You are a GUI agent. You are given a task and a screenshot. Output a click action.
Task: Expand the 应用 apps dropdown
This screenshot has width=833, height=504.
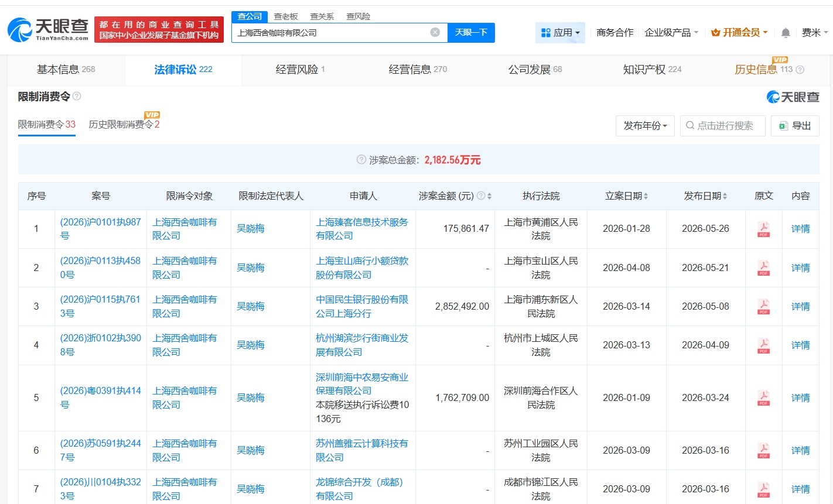[x=560, y=33]
